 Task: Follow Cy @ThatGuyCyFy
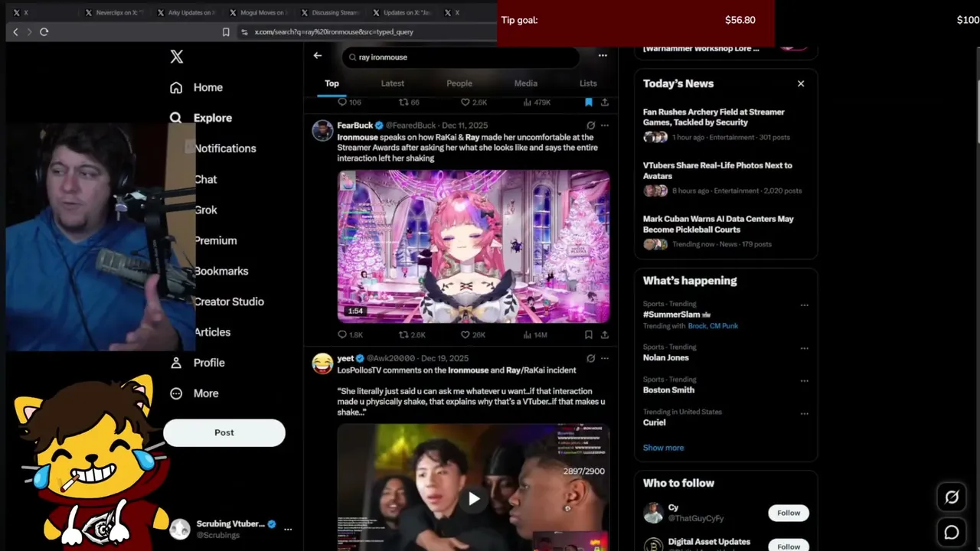[x=789, y=513]
